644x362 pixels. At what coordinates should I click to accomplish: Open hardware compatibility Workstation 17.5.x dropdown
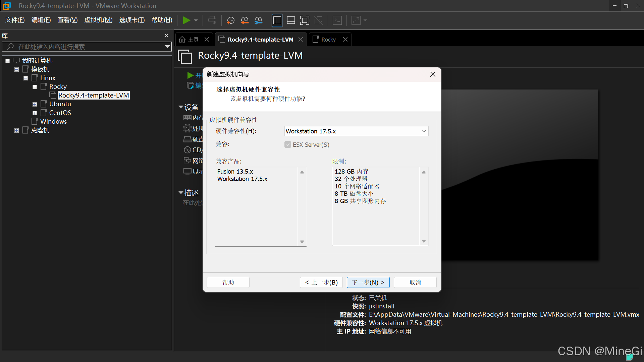356,131
